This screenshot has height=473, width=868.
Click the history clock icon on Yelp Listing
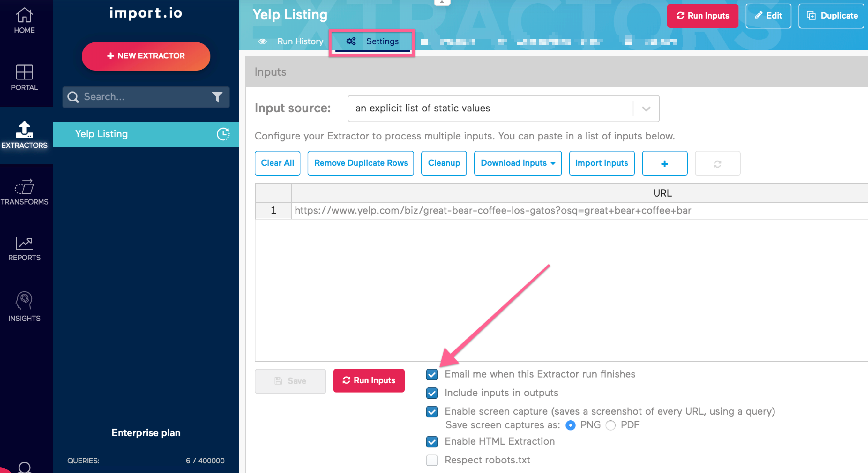tap(223, 134)
